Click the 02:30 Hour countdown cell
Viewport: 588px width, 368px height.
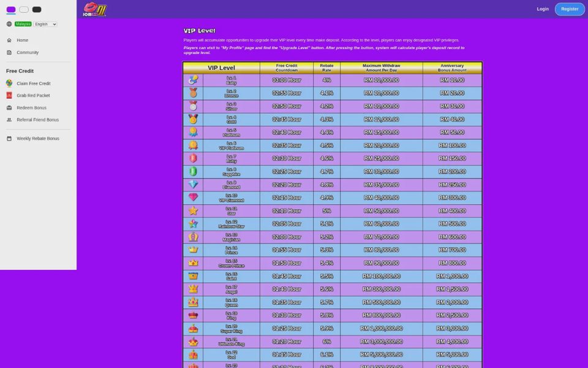(287, 158)
